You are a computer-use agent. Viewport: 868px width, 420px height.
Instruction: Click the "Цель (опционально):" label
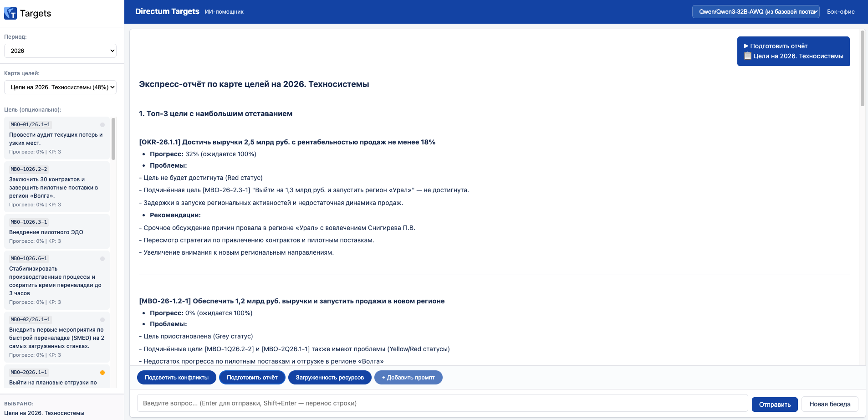[x=33, y=110]
